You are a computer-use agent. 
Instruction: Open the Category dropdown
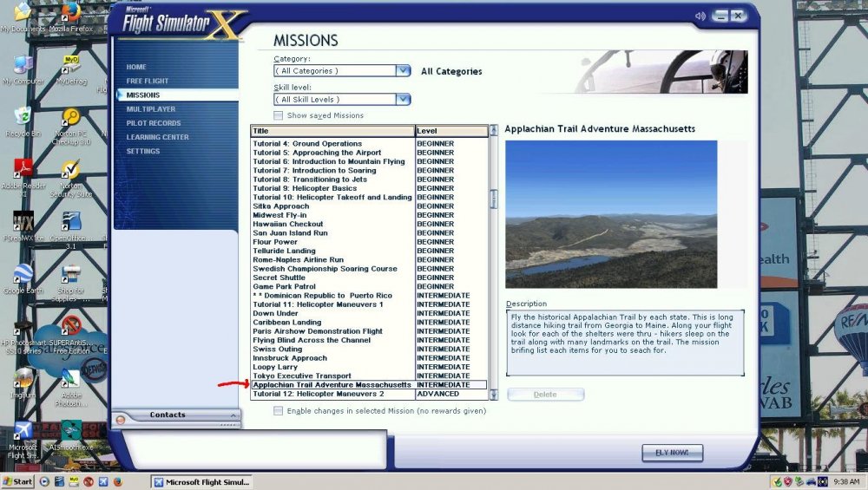tap(403, 71)
